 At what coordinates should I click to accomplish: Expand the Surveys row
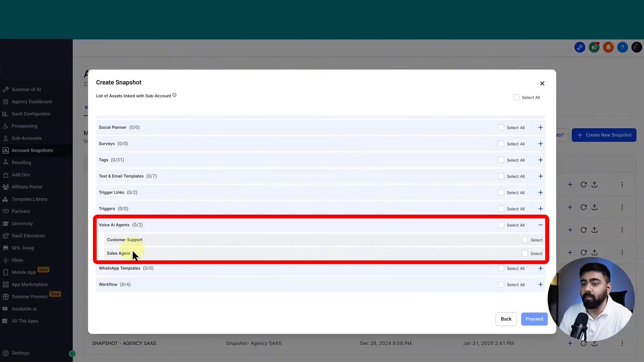pos(540,144)
